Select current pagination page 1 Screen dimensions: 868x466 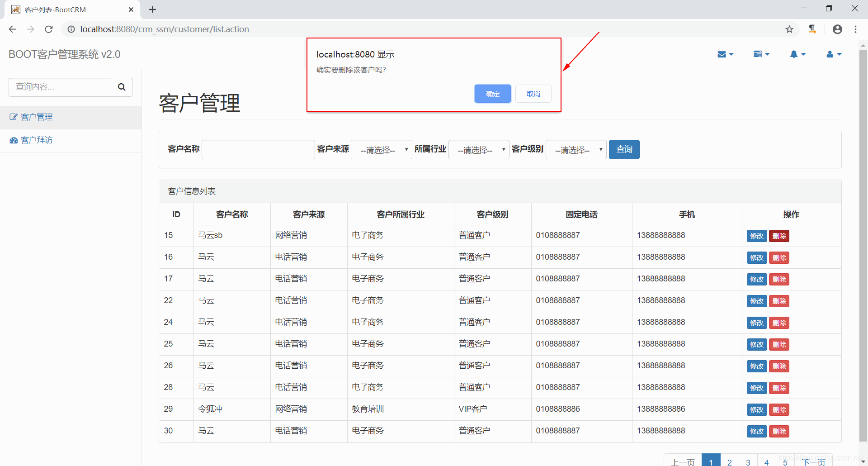point(711,461)
